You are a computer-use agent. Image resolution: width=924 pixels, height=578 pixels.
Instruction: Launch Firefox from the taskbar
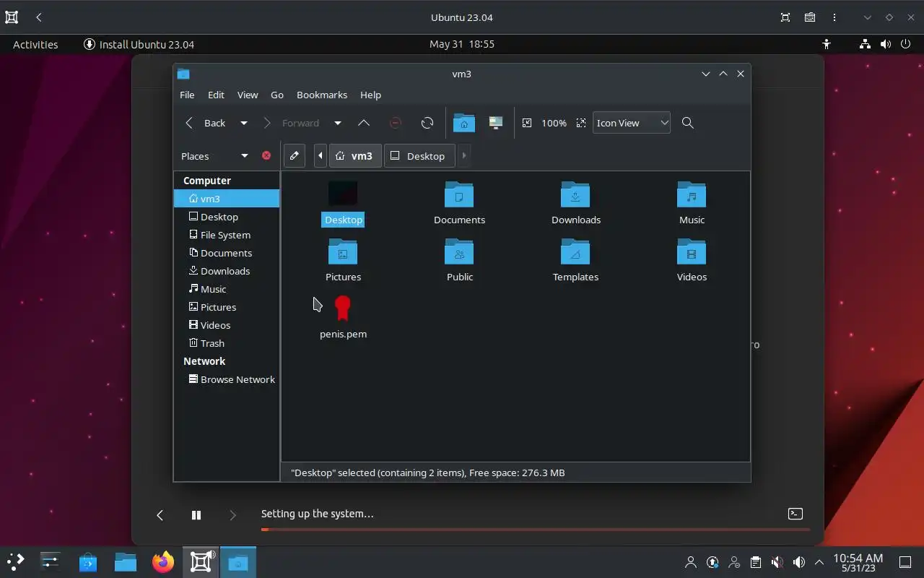point(163,562)
